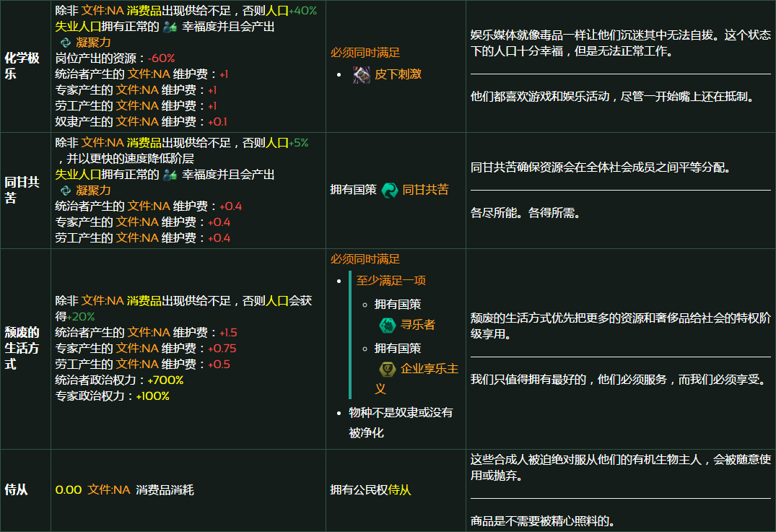Click the green 同甘共苦 civic icon
The height and width of the screenshot is (532, 776).
coord(390,190)
